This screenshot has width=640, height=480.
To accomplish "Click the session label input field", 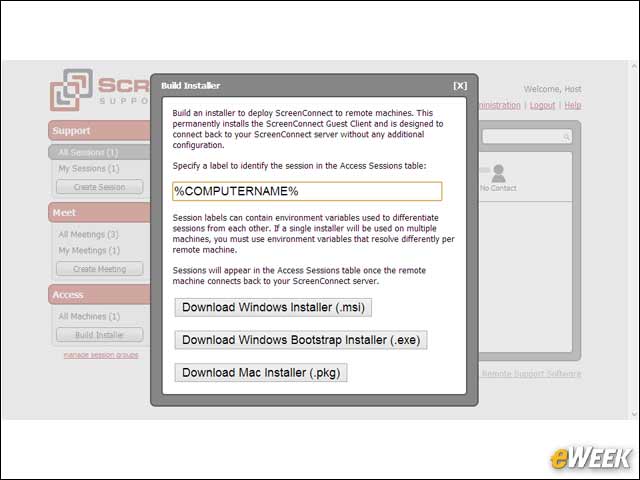I will coord(307,191).
